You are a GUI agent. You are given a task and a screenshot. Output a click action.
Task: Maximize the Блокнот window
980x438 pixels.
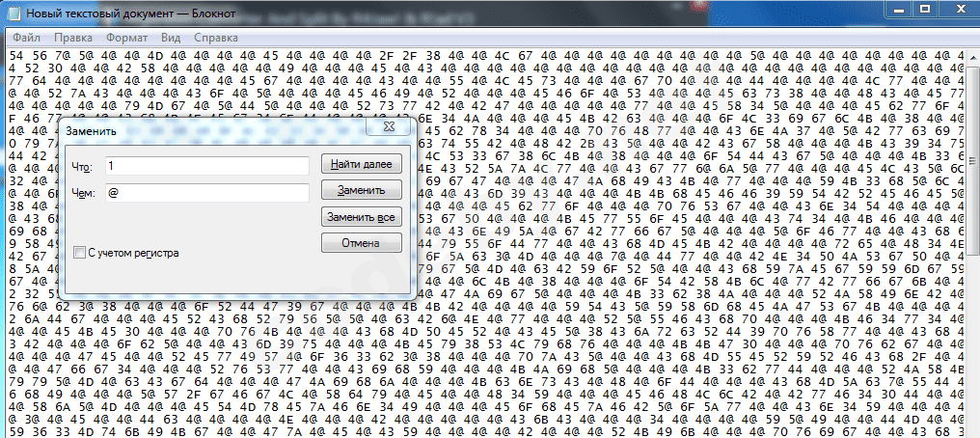[926, 9]
